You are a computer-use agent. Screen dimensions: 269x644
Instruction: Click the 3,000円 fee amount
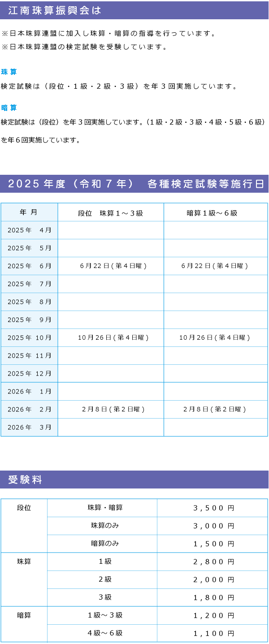[x=213, y=526]
